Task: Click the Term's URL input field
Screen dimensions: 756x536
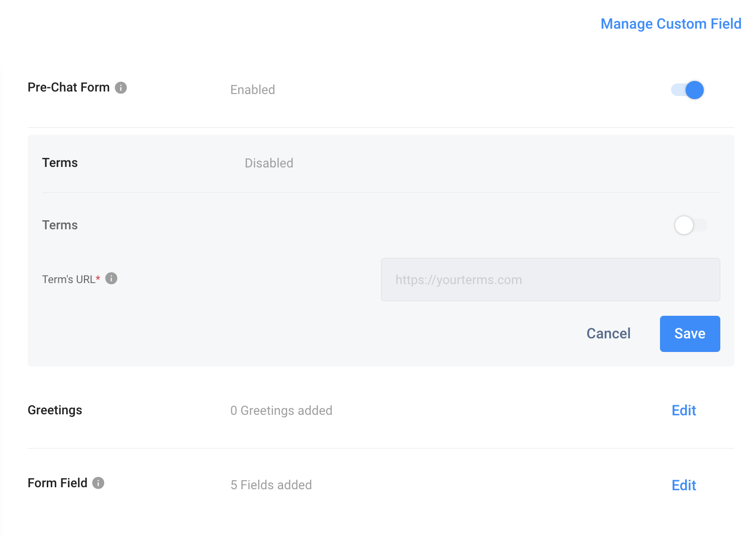Action: [x=550, y=280]
